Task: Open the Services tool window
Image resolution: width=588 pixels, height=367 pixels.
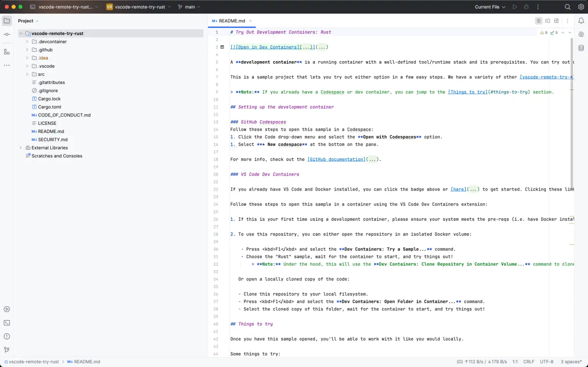Action: 7,309
